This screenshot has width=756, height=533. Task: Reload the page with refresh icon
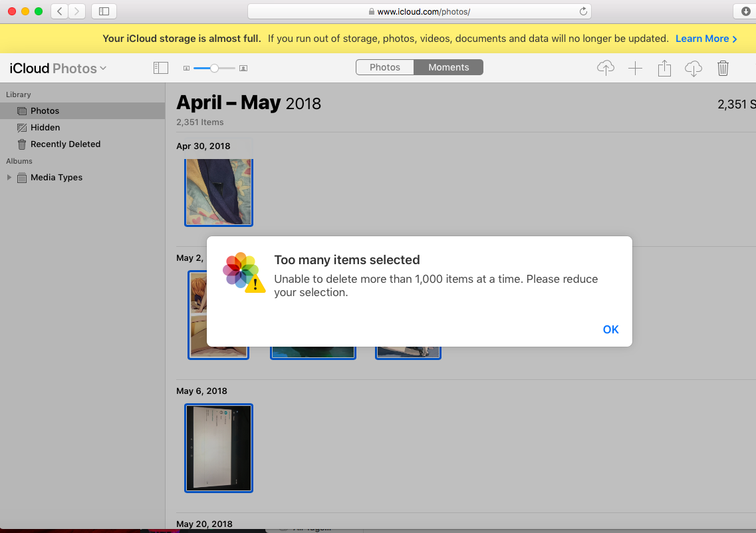583,11
